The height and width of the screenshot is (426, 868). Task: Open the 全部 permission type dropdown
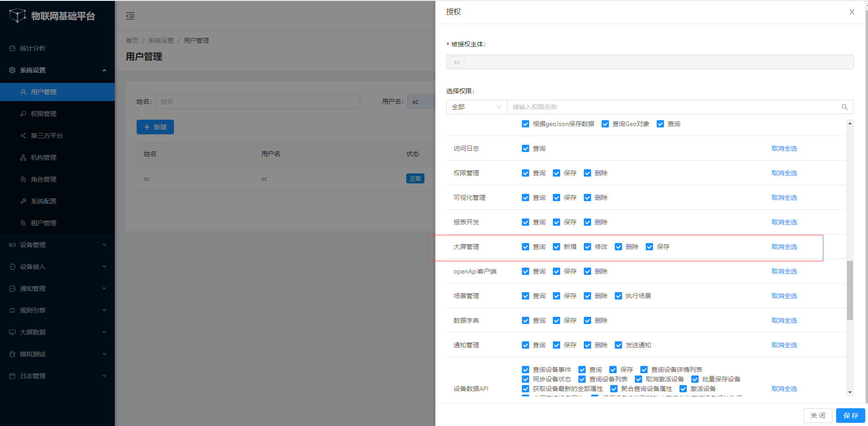pyautogui.click(x=476, y=107)
